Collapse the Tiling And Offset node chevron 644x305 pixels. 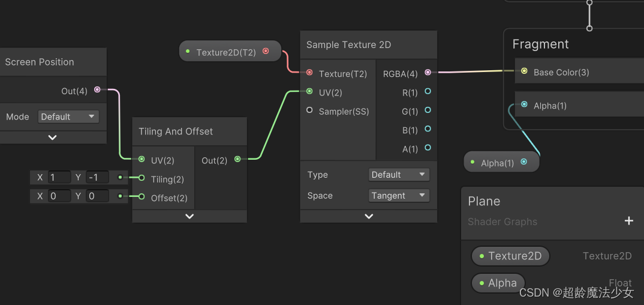[x=189, y=216]
